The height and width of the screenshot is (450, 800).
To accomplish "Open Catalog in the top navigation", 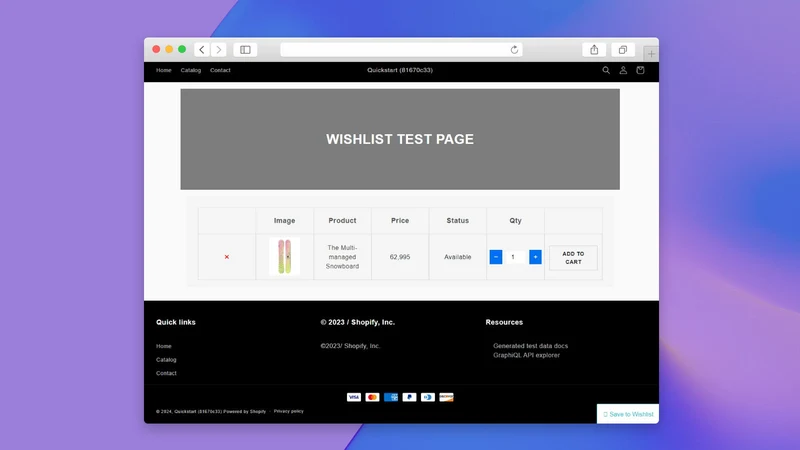I will [191, 70].
